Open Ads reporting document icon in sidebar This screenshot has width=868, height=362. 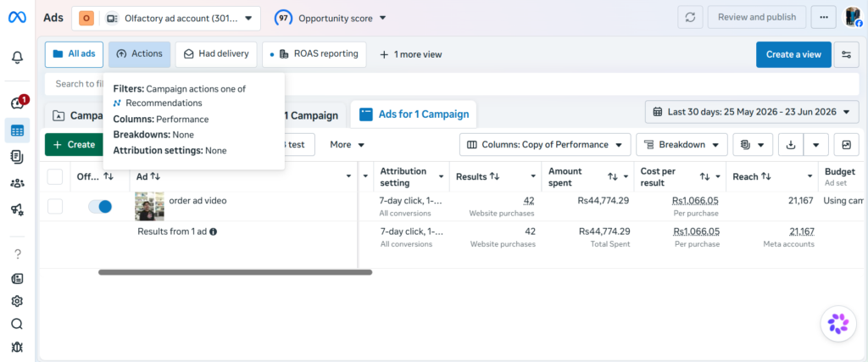pos(17,157)
